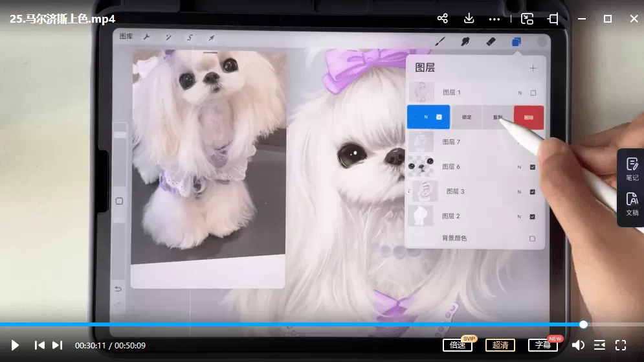Screen dimensions: 644x362
Task: Open the playlist icon beside the volume
Action: coord(599,345)
